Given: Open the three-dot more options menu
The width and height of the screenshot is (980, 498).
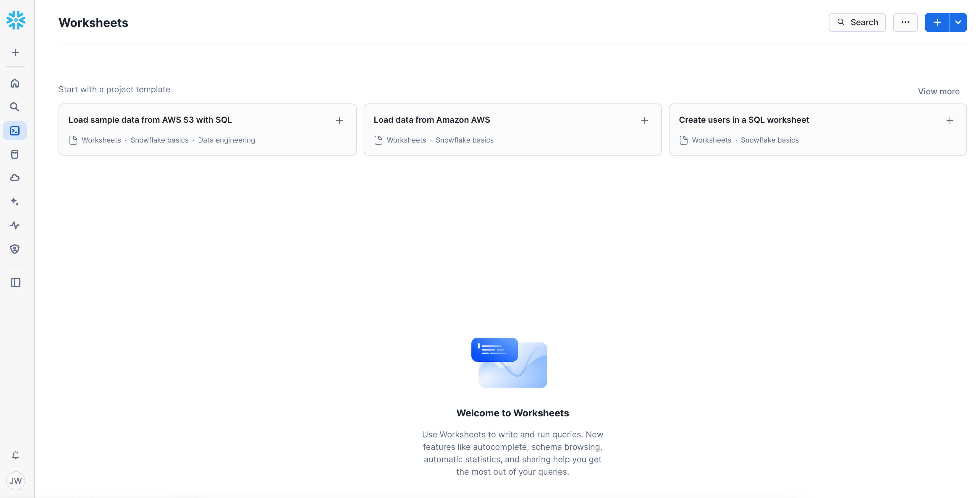Looking at the screenshot, I should pyautogui.click(x=905, y=22).
